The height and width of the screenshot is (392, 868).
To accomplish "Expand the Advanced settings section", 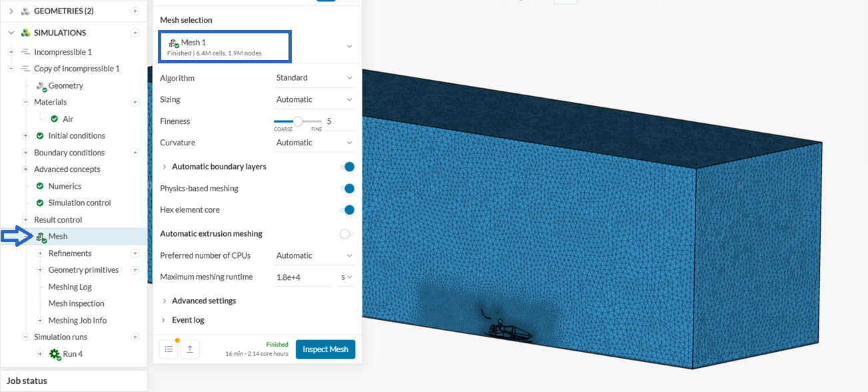I will (x=203, y=301).
